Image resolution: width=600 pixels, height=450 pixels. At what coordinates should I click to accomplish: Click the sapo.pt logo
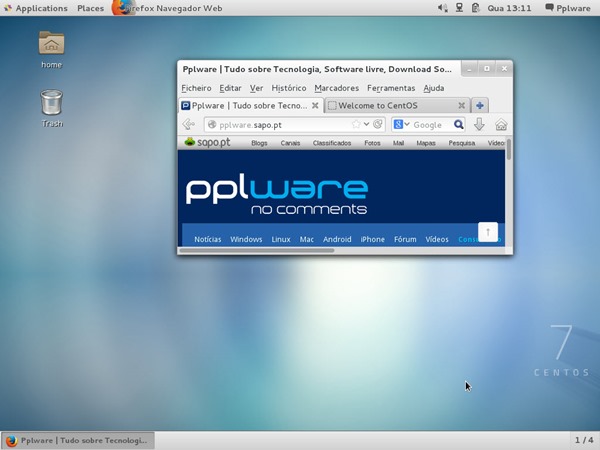click(207, 142)
